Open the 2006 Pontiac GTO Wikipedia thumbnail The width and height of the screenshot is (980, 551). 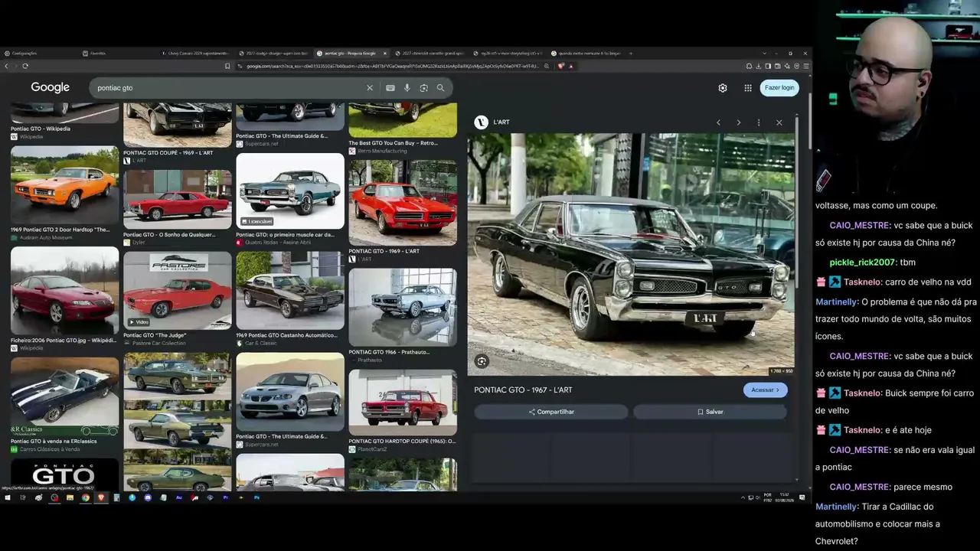coord(65,291)
